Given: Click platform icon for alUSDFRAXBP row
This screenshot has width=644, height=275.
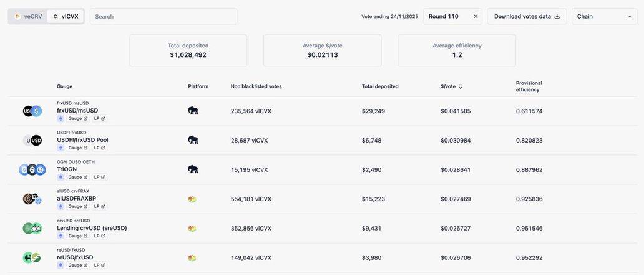Looking at the screenshot, I should coord(192,199).
